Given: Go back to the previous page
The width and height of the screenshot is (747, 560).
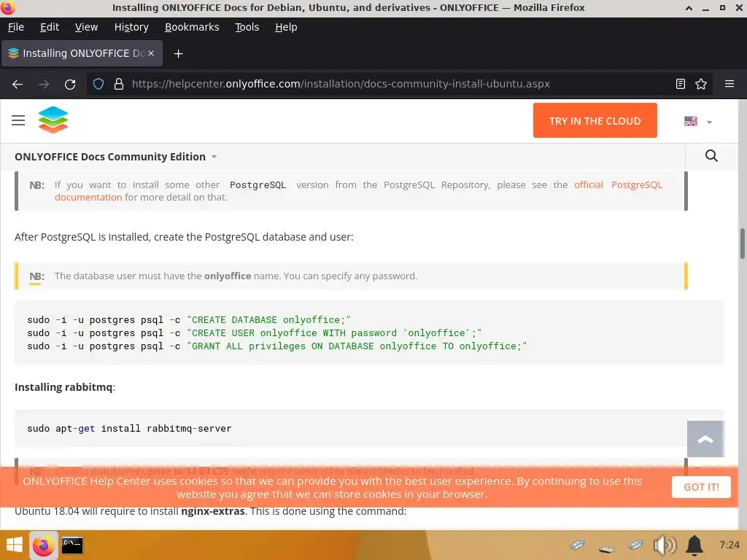Looking at the screenshot, I should point(18,85).
